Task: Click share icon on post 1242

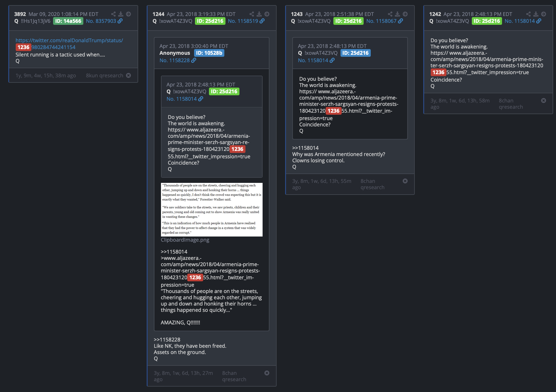Action: click(x=528, y=14)
